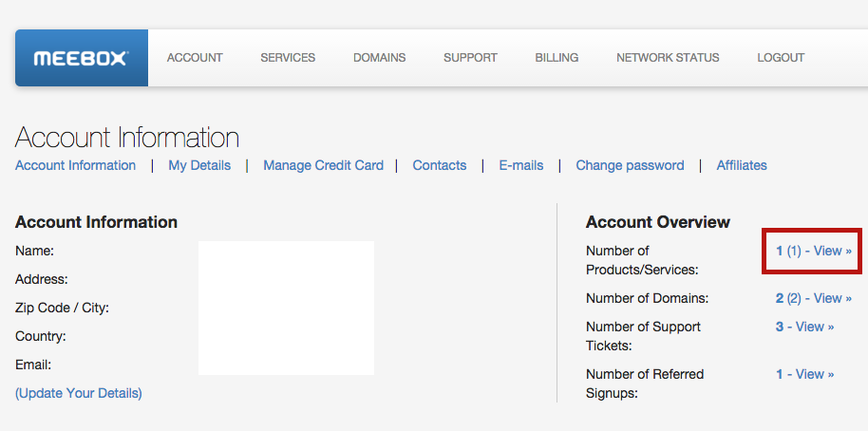Click the large 'Account Information' page title
The image size is (868, 431).
(126, 138)
